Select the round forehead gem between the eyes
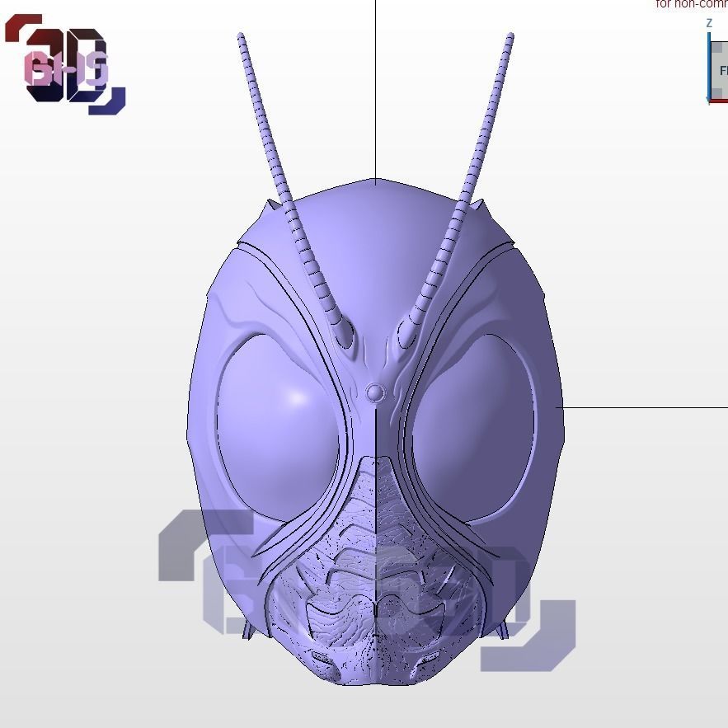 (375, 393)
